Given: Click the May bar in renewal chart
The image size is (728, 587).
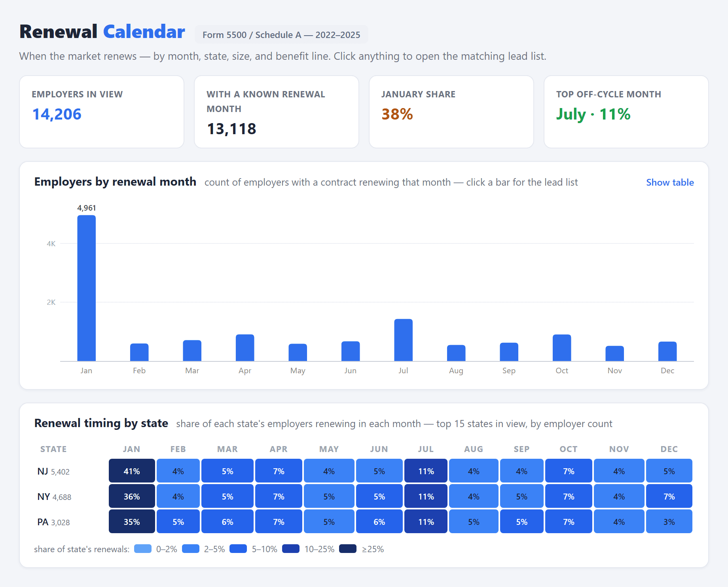Looking at the screenshot, I should click(x=298, y=352).
